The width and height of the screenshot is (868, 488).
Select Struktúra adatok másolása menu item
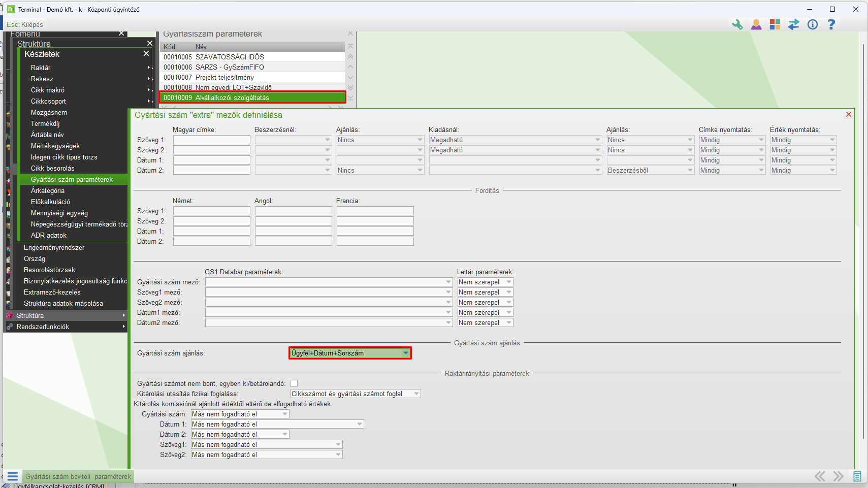pyautogui.click(x=63, y=303)
